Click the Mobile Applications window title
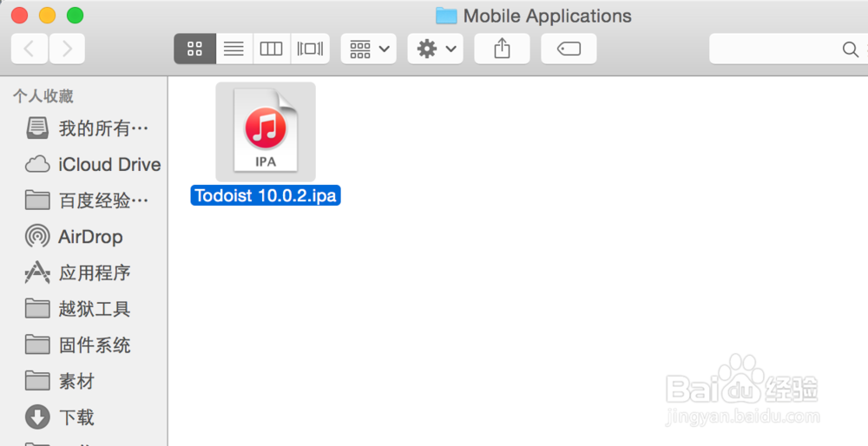The height and width of the screenshot is (446, 868). point(547,16)
